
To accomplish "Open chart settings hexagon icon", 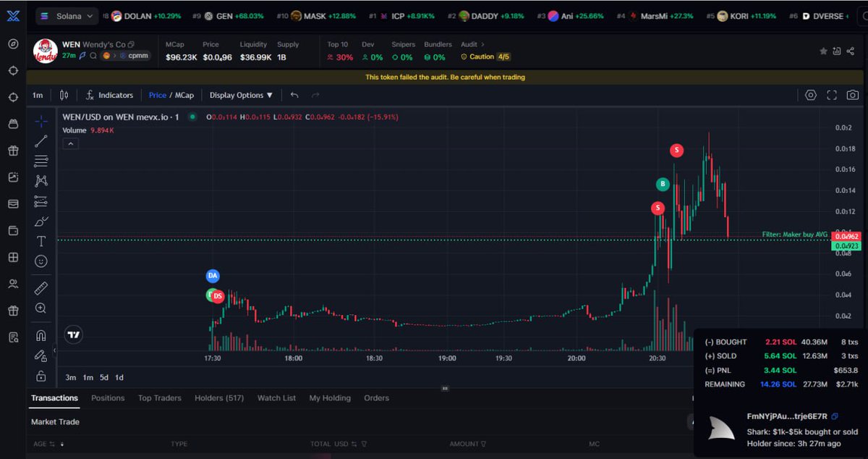I will [811, 95].
